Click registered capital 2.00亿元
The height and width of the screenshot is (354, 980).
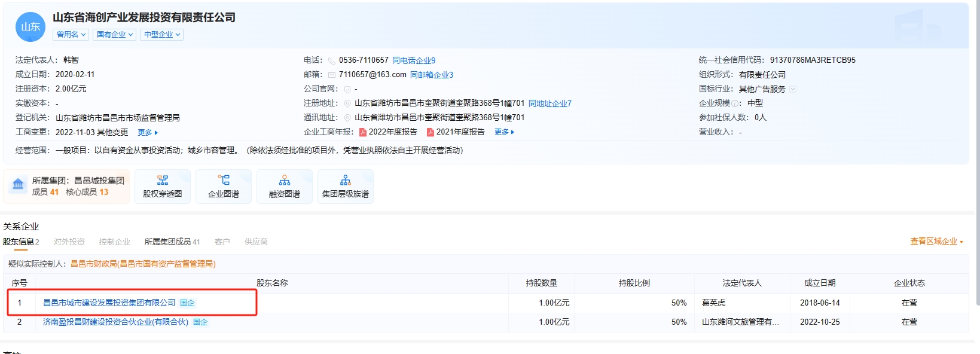point(71,89)
